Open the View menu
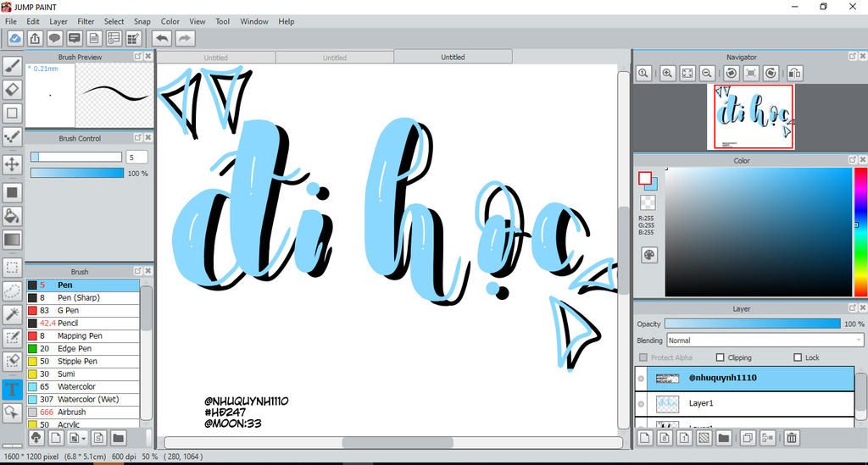Viewport: 868px width, 465px height. (197, 21)
